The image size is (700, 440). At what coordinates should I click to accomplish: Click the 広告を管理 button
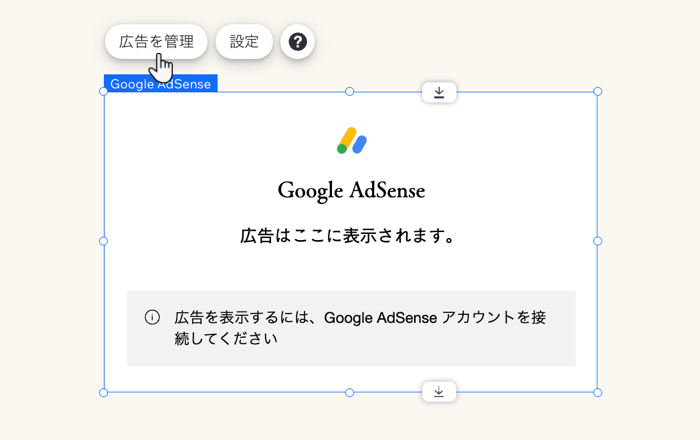[x=156, y=42]
